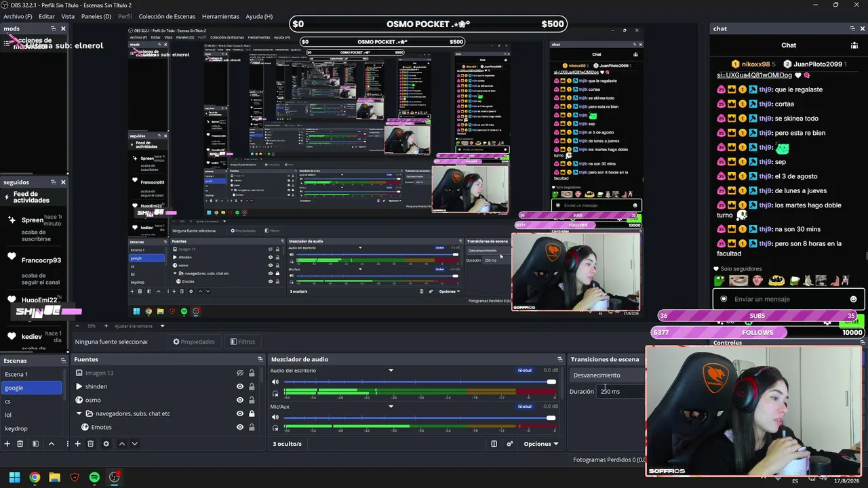Switch audio mixer layout icon

[494, 444]
